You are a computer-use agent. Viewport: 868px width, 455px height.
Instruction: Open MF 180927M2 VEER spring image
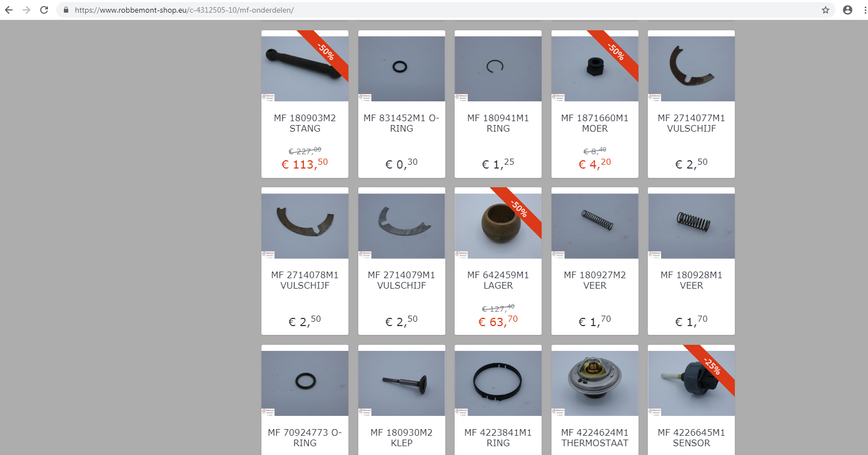pos(594,226)
